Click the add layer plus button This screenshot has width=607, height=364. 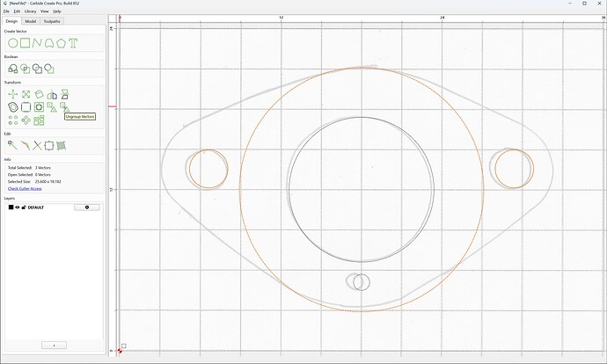[54, 345]
